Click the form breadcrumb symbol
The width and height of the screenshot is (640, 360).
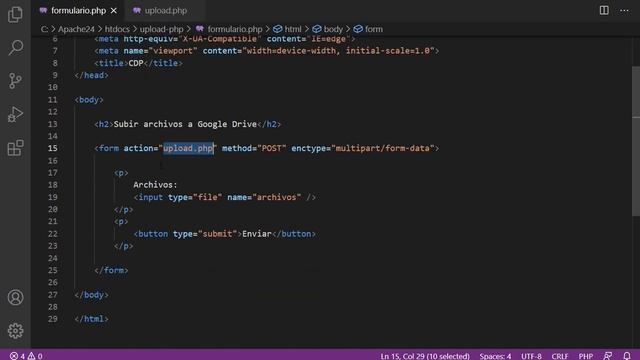click(x=368, y=29)
